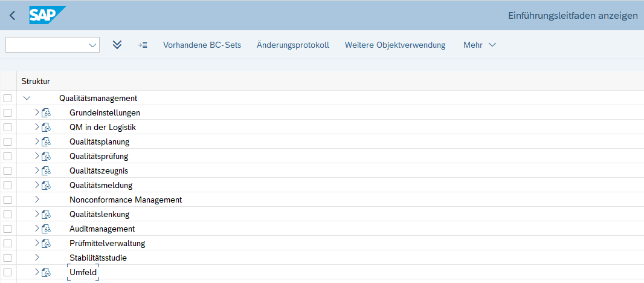
Task: Click Weitere Objektverwendung
Action: coord(395,45)
